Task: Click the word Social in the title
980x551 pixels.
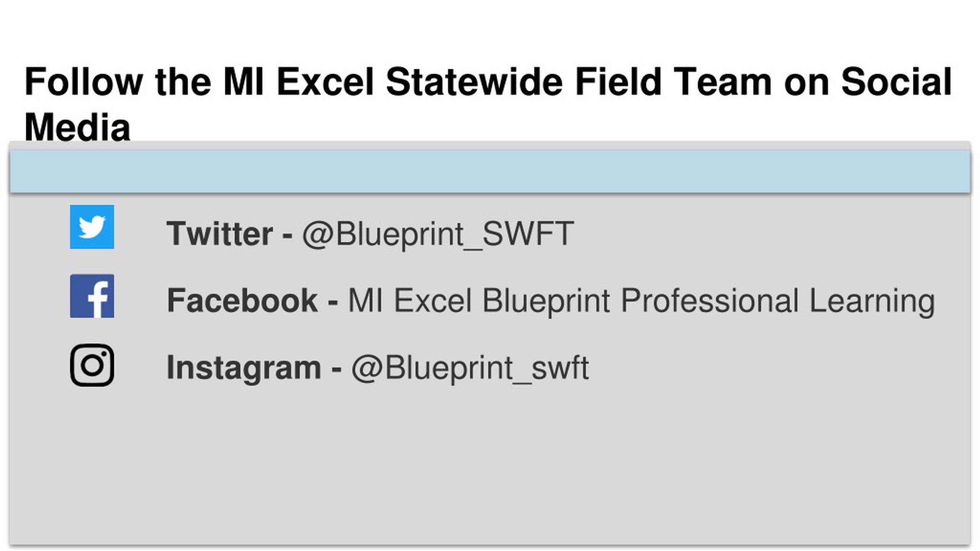Action: (x=897, y=82)
